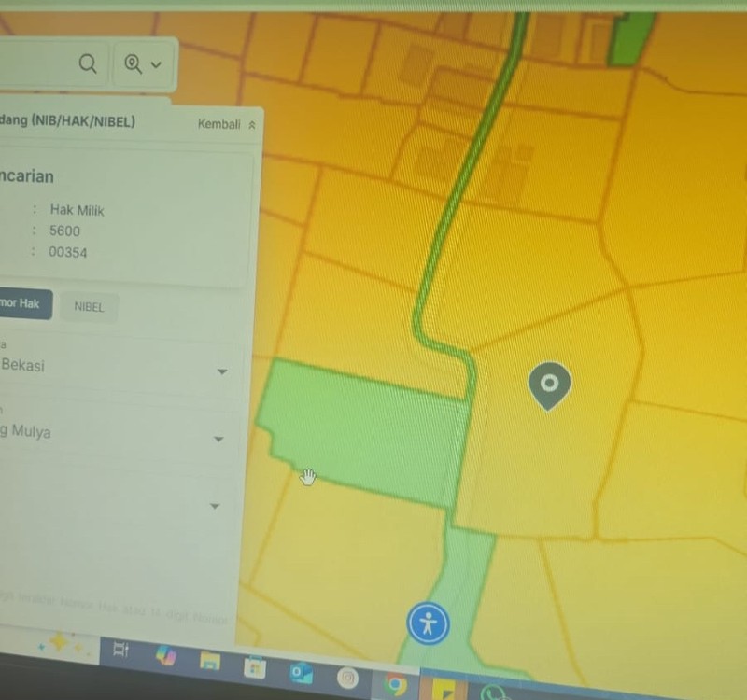This screenshot has height=700, width=747.
Task: Expand the Bekasi region dropdown
Action: click(x=221, y=371)
